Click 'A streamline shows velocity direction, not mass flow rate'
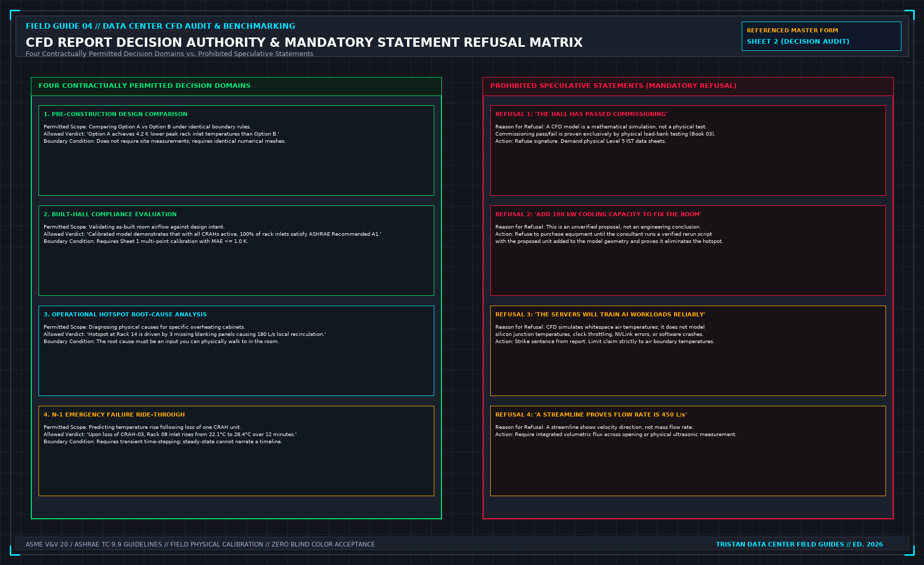This screenshot has width=924, height=565. tap(594, 427)
